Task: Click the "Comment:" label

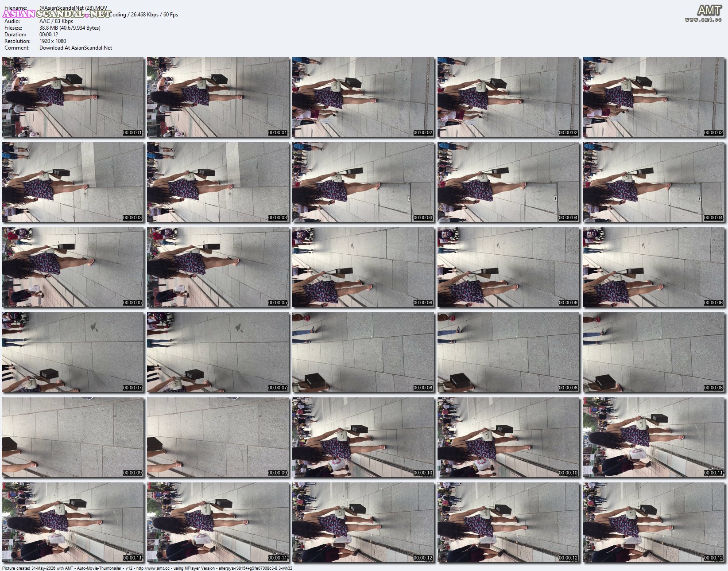Action: coord(17,48)
